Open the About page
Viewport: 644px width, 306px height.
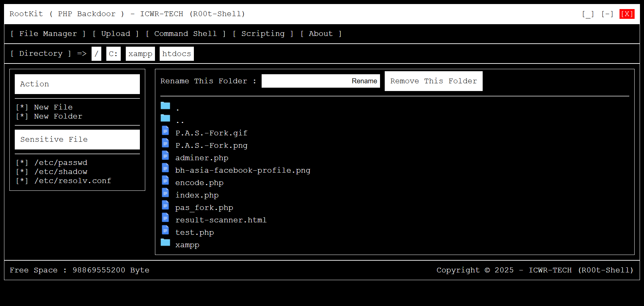tap(321, 34)
